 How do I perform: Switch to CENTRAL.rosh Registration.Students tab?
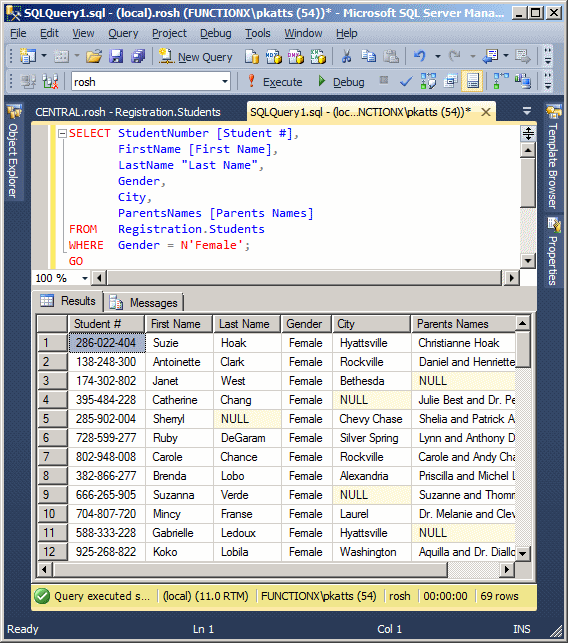(x=128, y=112)
